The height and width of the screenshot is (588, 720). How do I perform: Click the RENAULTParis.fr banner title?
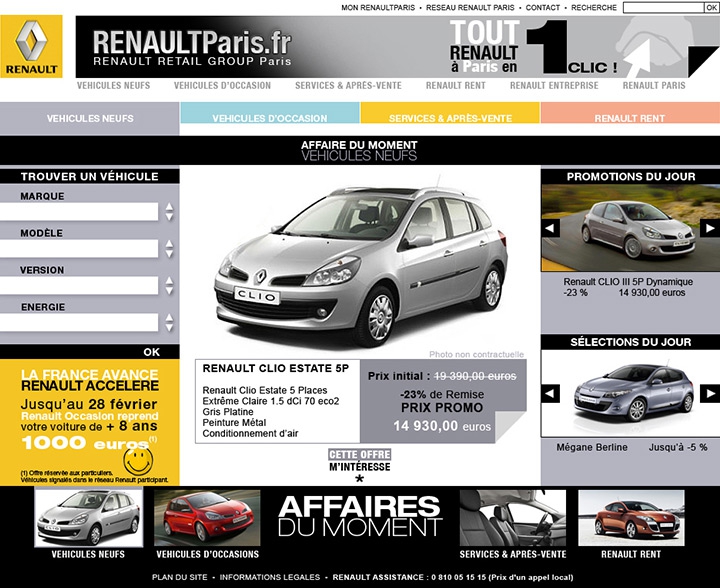(x=192, y=43)
